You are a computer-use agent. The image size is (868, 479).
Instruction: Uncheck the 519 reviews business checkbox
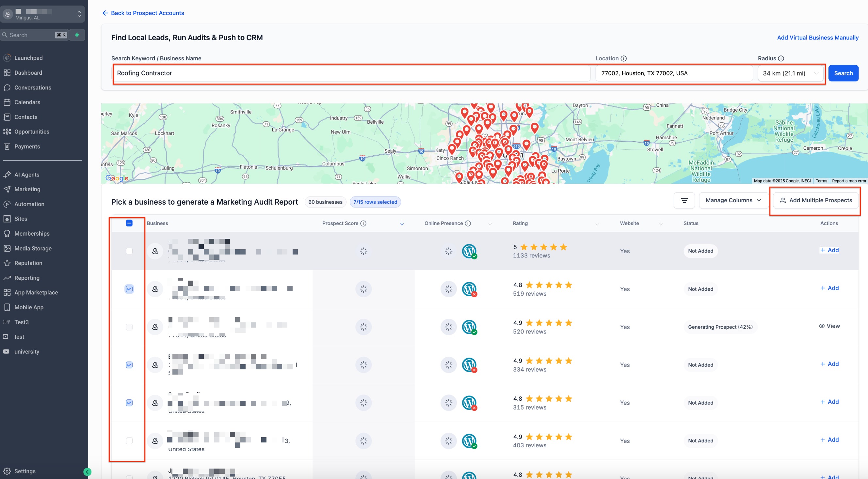point(129,289)
